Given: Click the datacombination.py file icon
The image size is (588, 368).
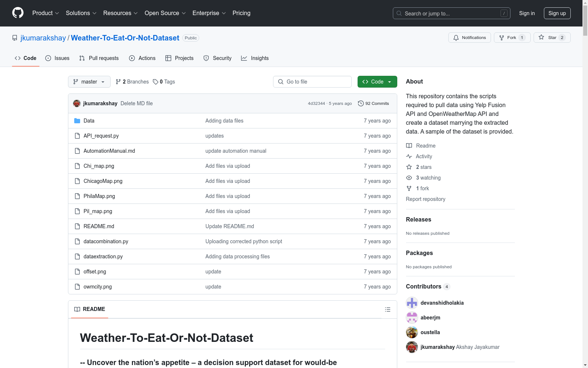Looking at the screenshot, I should point(77,241).
